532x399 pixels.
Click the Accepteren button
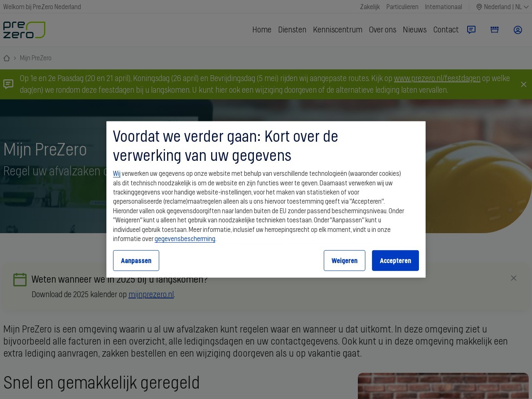[395, 261]
